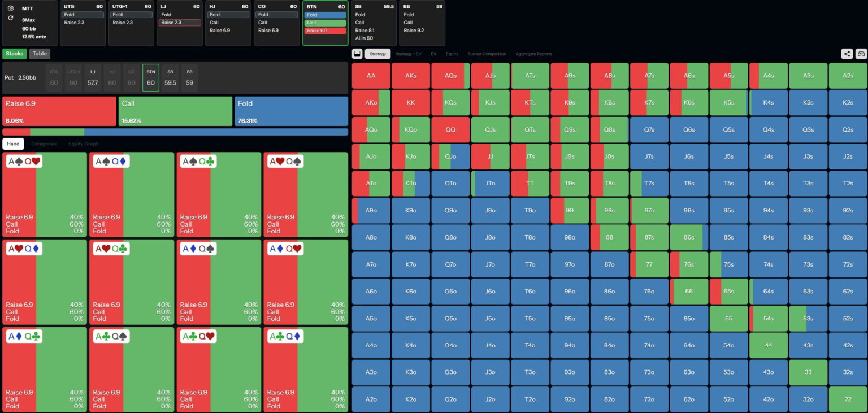Toggle the panel layout icon left of Strategy

click(357, 54)
